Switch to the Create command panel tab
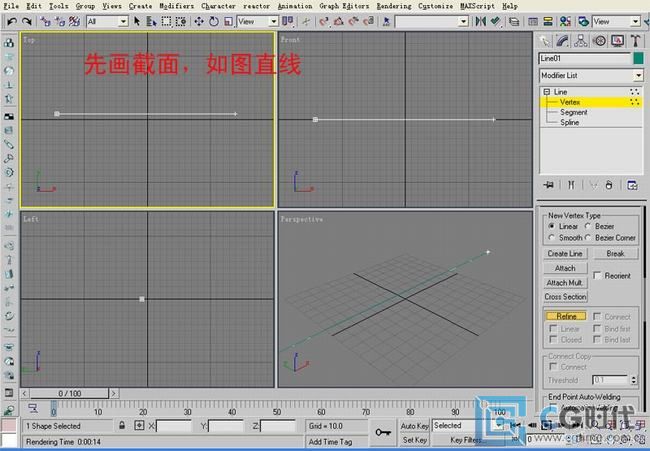The height and width of the screenshot is (451, 650). point(545,41)
